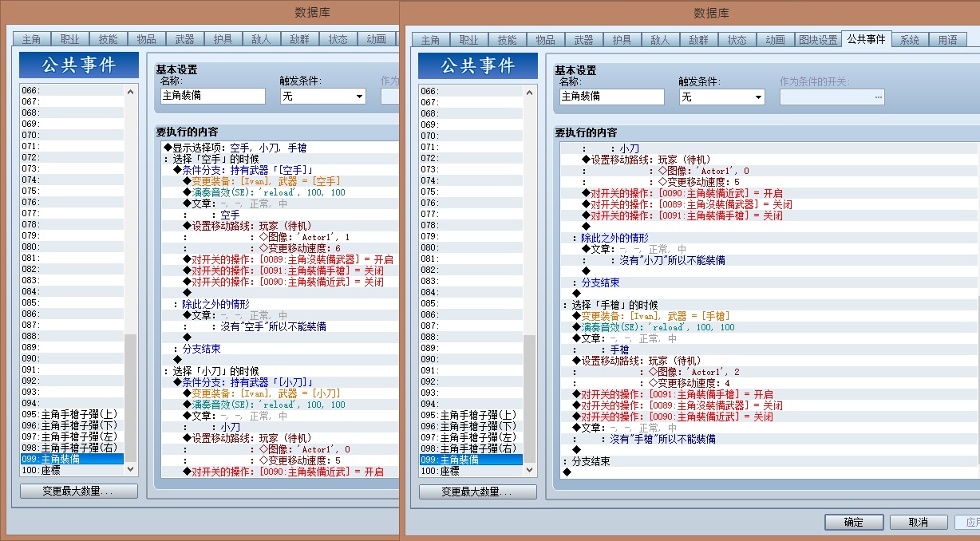
Task: Open the 动画 tab in the right window
Action: pos(775,40)
